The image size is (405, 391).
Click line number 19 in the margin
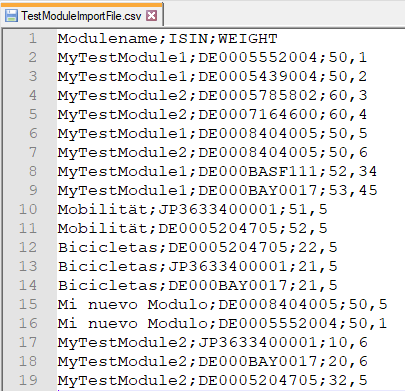pyautogui.click(x=28, y=380)
